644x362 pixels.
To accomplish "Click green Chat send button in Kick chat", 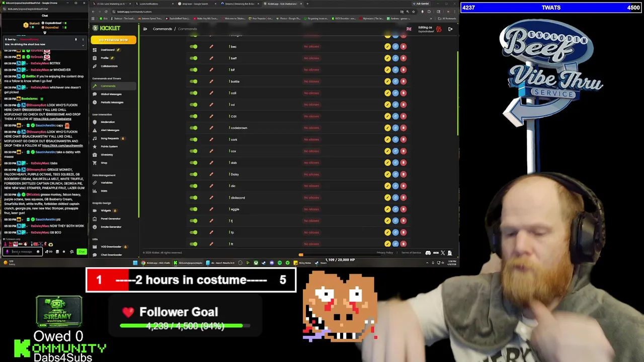I will (x=82, y=251).
